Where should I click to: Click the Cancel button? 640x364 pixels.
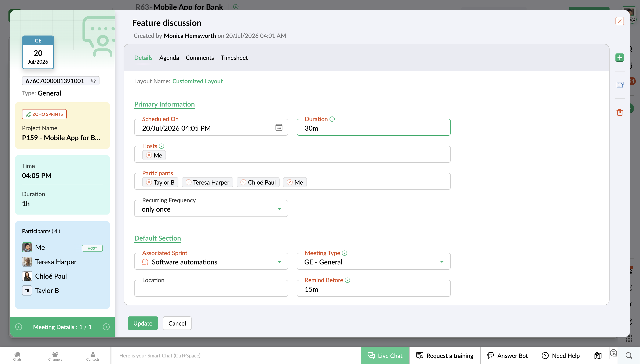[x=177, y=323]
